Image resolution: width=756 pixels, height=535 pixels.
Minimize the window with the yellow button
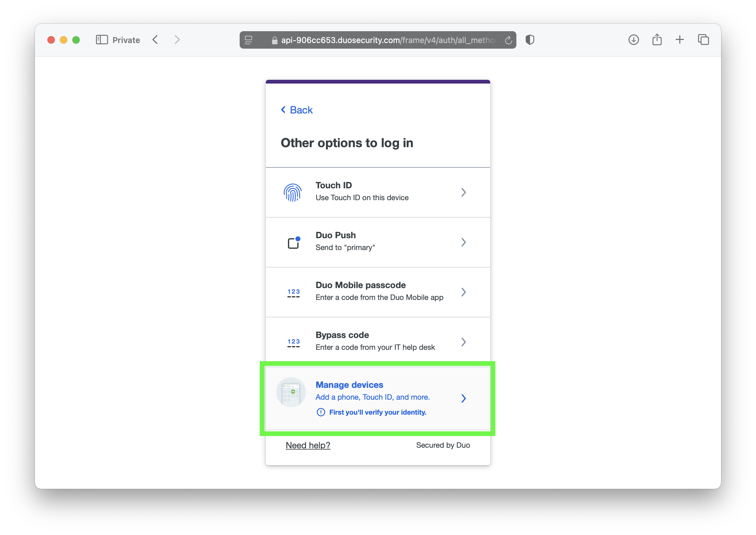coord(64,40)
